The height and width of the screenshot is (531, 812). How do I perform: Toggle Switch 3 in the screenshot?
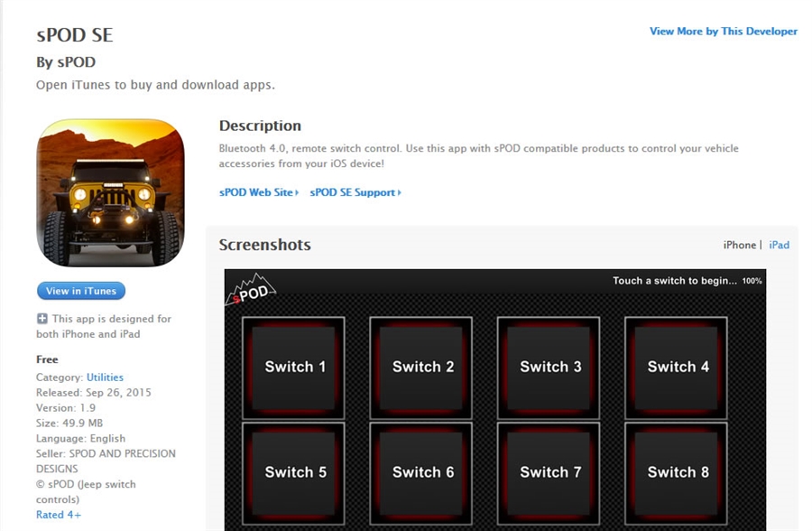549,368
